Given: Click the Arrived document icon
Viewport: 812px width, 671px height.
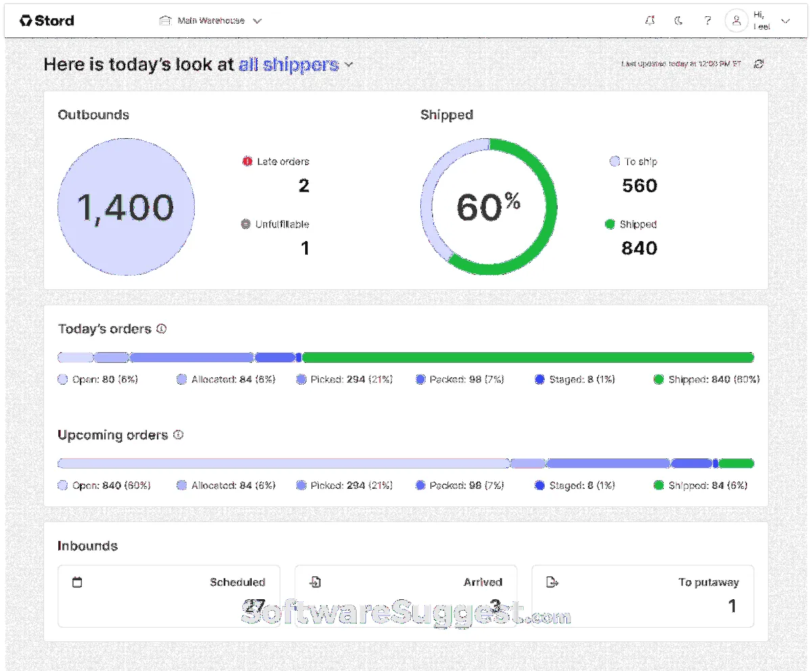Looking at the screenshot, I should coord(315,582).
